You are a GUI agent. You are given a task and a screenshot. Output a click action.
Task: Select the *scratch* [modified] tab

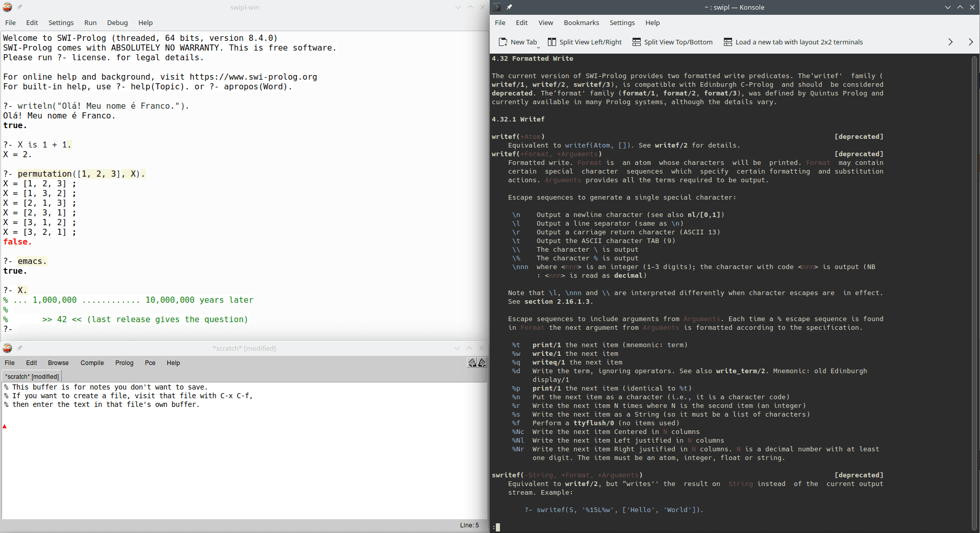[32, 376]
